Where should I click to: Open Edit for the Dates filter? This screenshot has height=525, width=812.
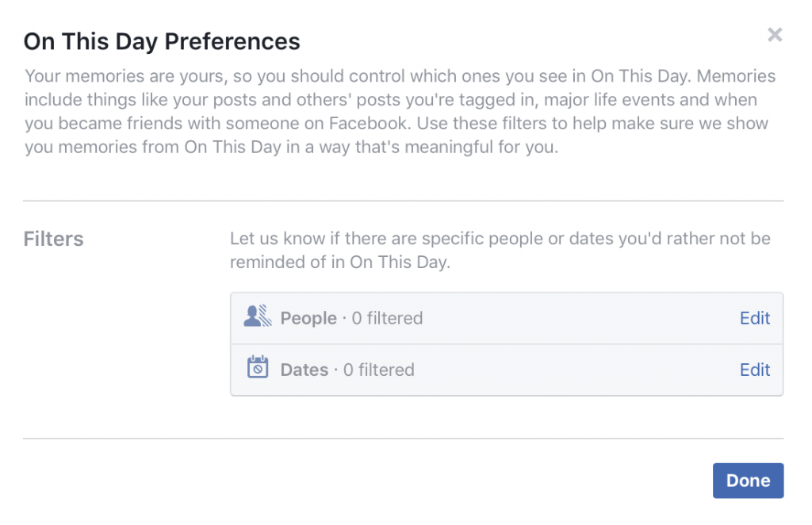tap(755, 370)
